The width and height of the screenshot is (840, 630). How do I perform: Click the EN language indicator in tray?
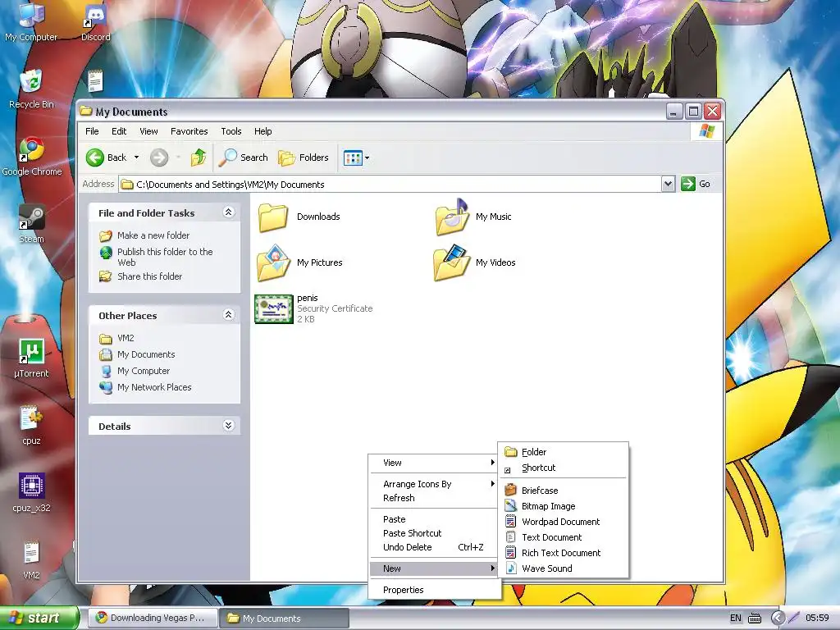tap(736, 619)
